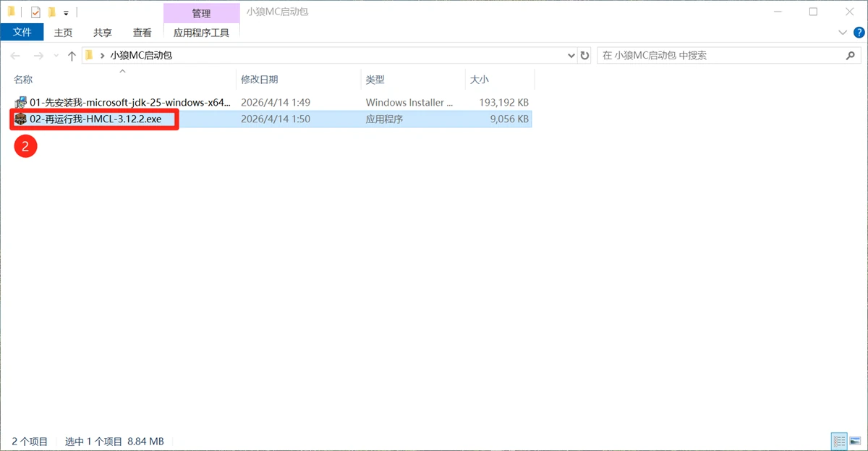
Task: Open the address bar history dropdown
Action: pos(569,56)
